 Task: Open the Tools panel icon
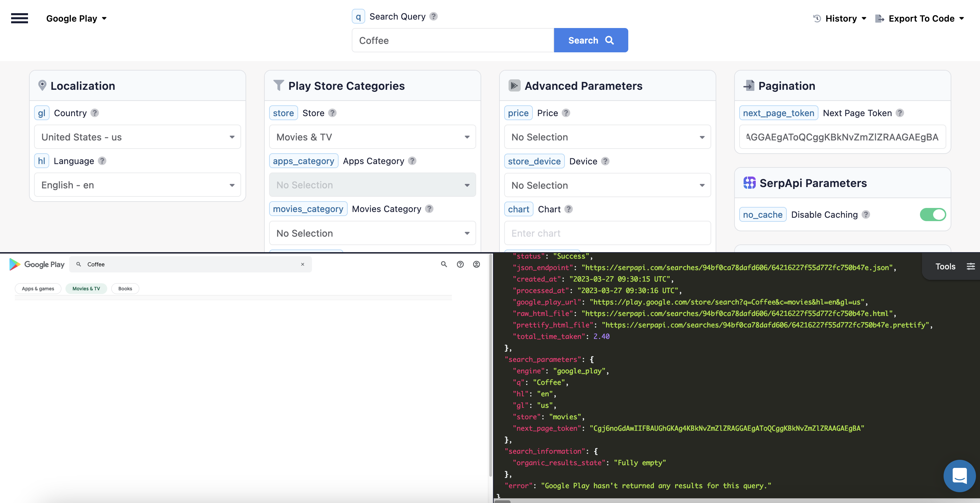971,266
